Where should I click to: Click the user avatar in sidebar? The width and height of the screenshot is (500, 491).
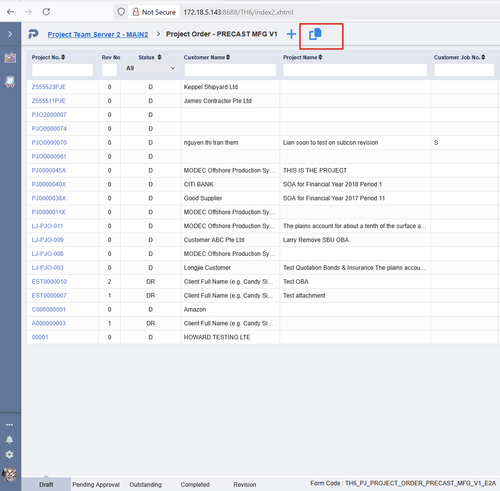pyautogui.click(x=10, y=474)
